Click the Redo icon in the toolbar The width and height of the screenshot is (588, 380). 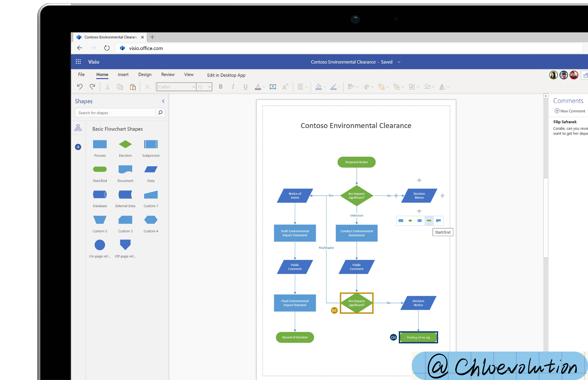coord(92,86)
